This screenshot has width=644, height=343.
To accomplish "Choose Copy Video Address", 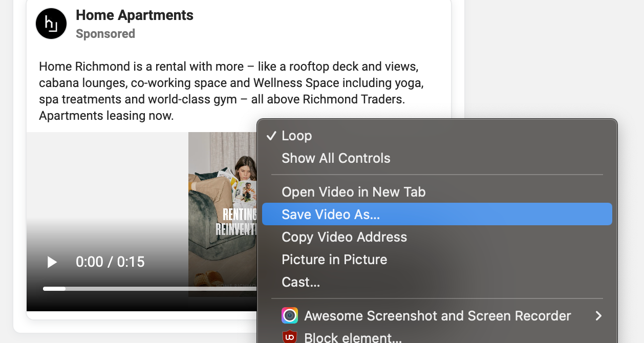I will tap(344, 237).
